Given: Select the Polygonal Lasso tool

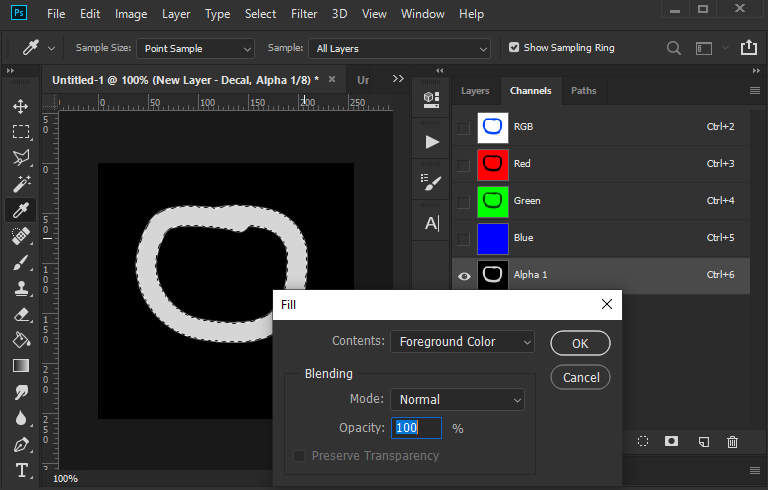Looking at the screenshot, I should click(x=21, y=158).
